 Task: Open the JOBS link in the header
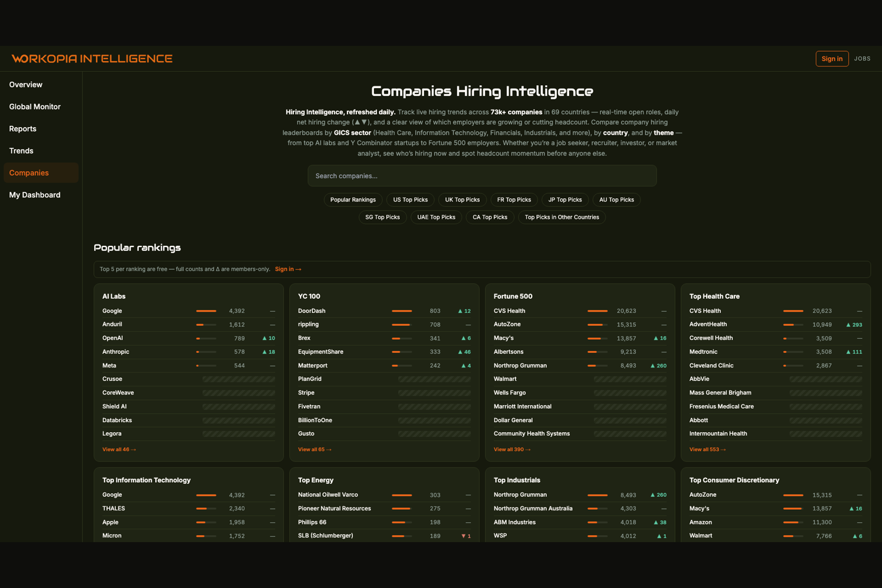[862, 59]
